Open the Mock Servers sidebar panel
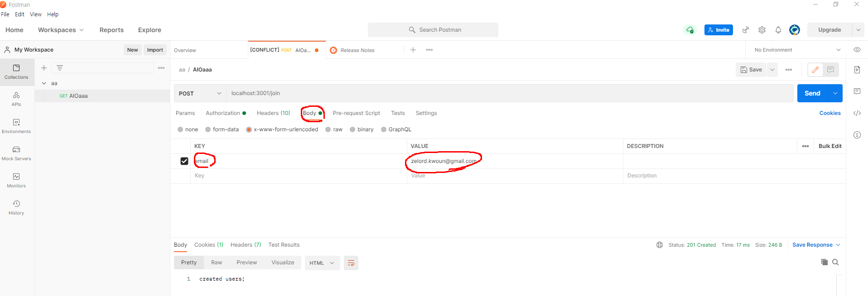Image resolution: width=868 pixels, height=296 pixels. [x=16, y=153]
